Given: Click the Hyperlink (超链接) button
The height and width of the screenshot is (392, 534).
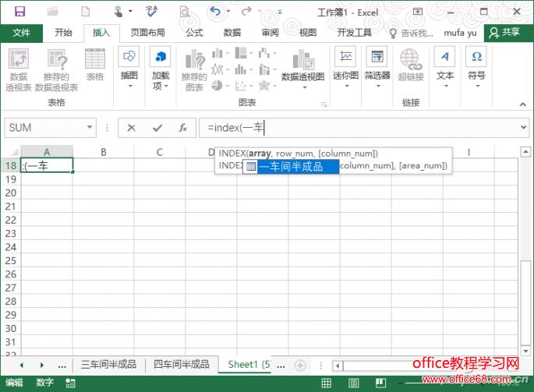Looking at the screenshot, I should click(x=411, y=65).
